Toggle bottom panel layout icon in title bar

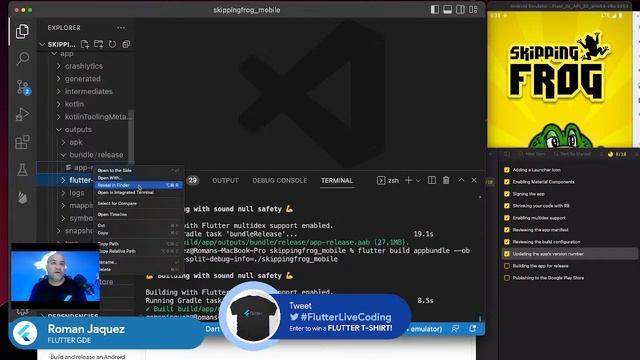[x=447, y=10]
